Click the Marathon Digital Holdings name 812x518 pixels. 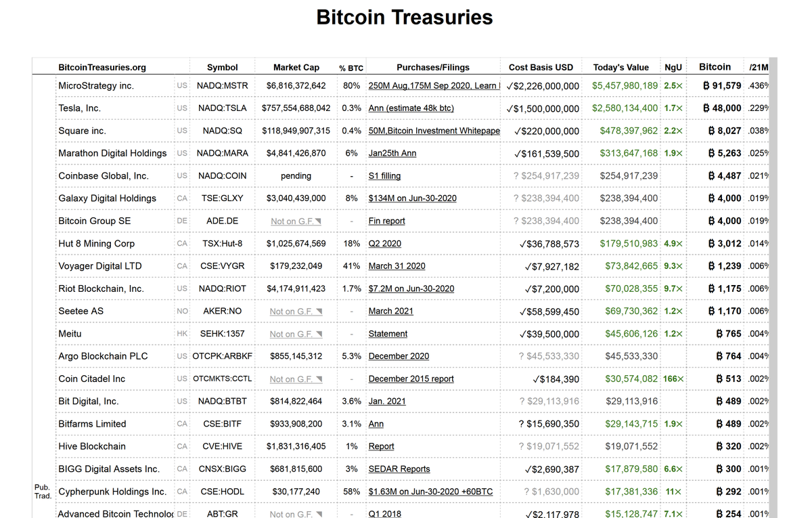pos(112,153)
